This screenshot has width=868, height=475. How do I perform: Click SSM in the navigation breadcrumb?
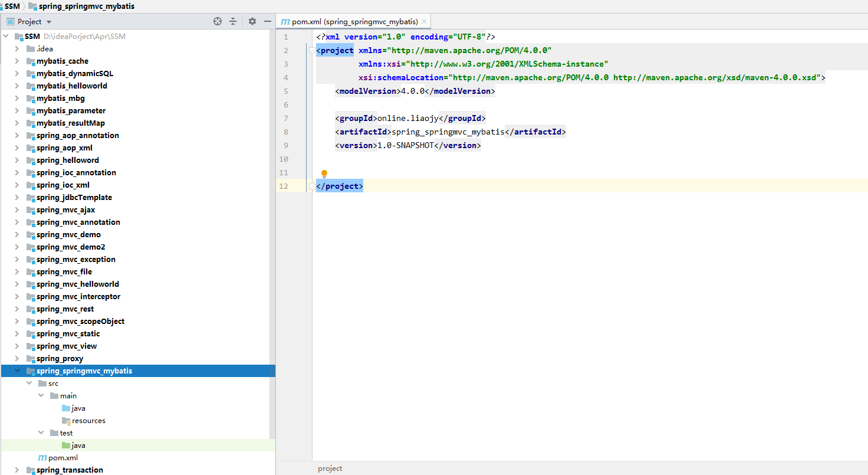(x=12, y=6)
